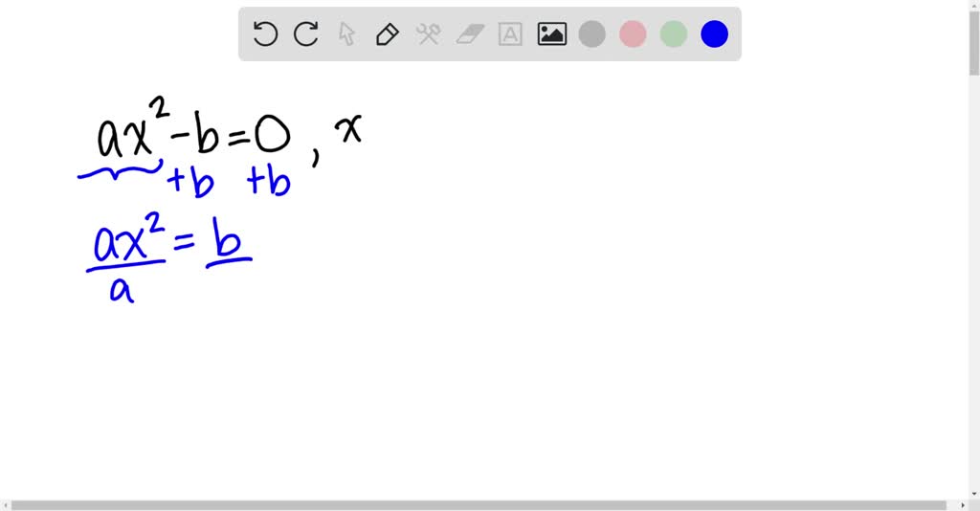Click the vertical scrollbar thumb
Image resolution: width=980 pixels, height=511 pixels.
(x=974, y=44)
